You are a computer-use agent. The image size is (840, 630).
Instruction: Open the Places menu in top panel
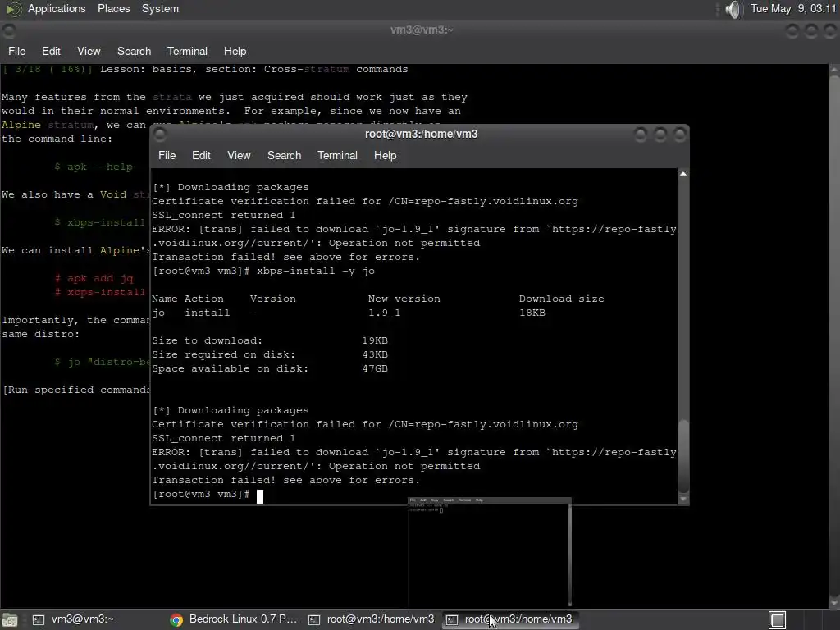113,8
